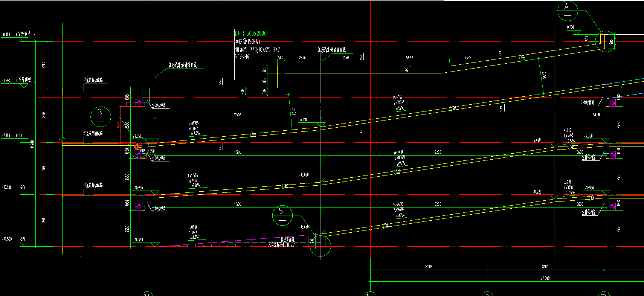Select the -14.550 elevation marker
This screenshot has height=296, width=644.
point(139,240)
